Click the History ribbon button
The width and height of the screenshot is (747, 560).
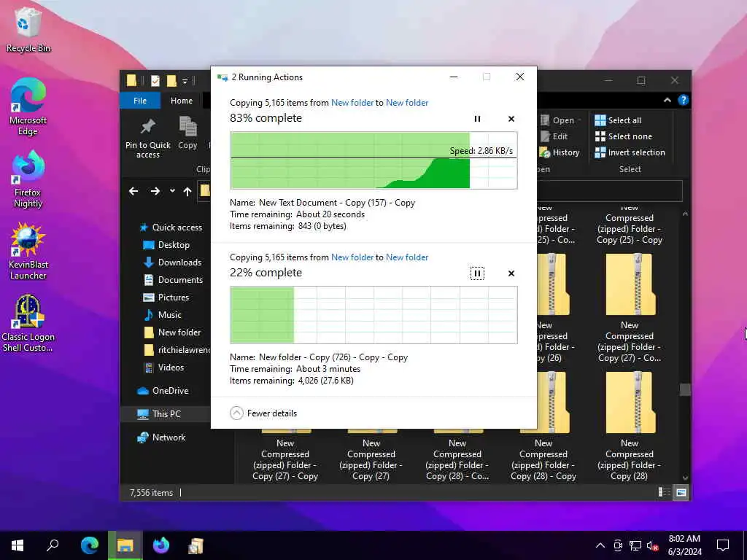pyautogui.click(x=560, y=152)
